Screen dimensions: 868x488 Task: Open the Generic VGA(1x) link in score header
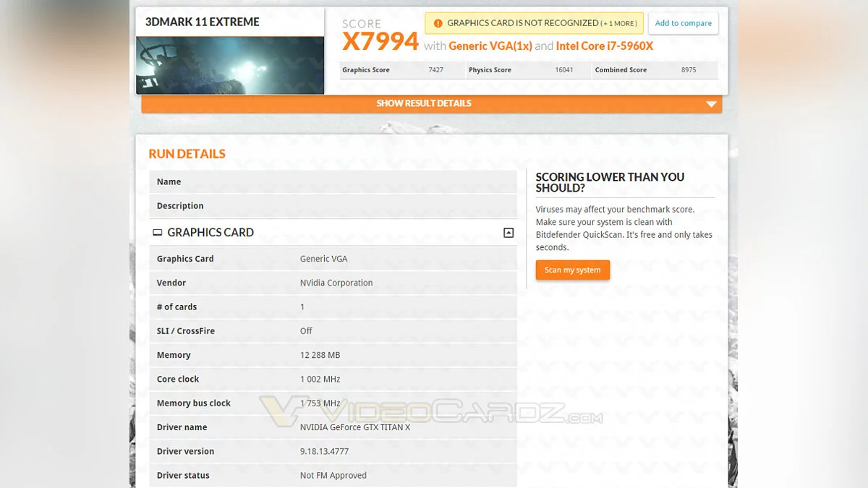tap(490, 46)
